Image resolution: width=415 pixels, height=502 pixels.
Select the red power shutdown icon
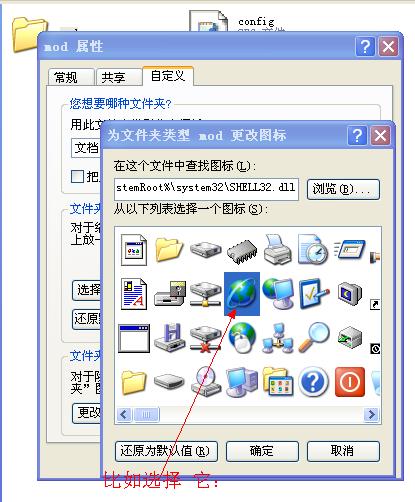pos(350,382)
